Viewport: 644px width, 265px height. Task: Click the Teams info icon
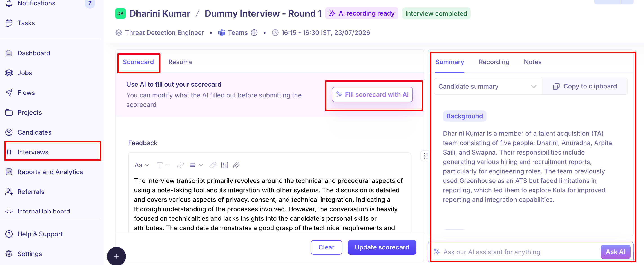[x=254, y=33]
